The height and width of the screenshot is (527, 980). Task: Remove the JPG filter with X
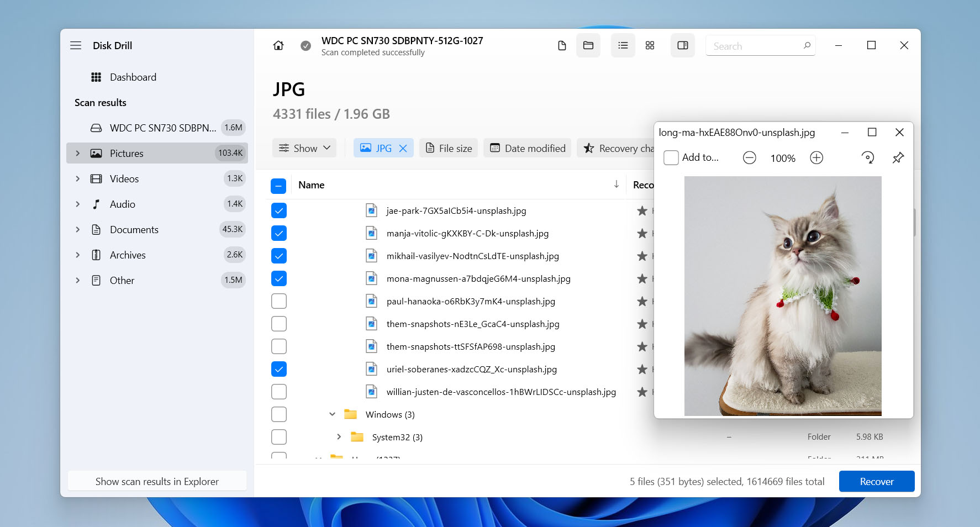tap(403, 148)
